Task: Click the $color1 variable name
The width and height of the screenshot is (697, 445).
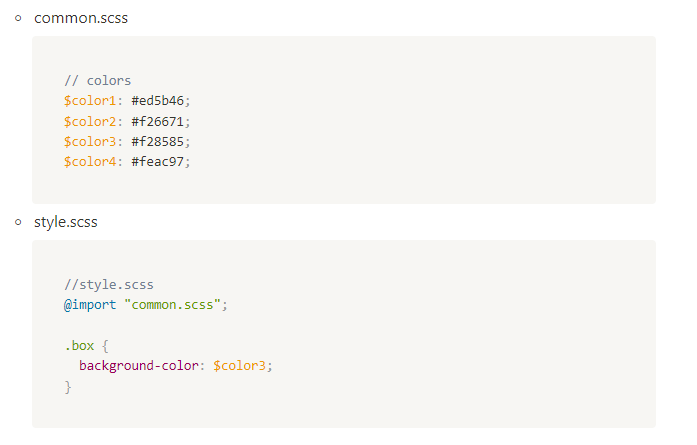Action: click(90, 101)
